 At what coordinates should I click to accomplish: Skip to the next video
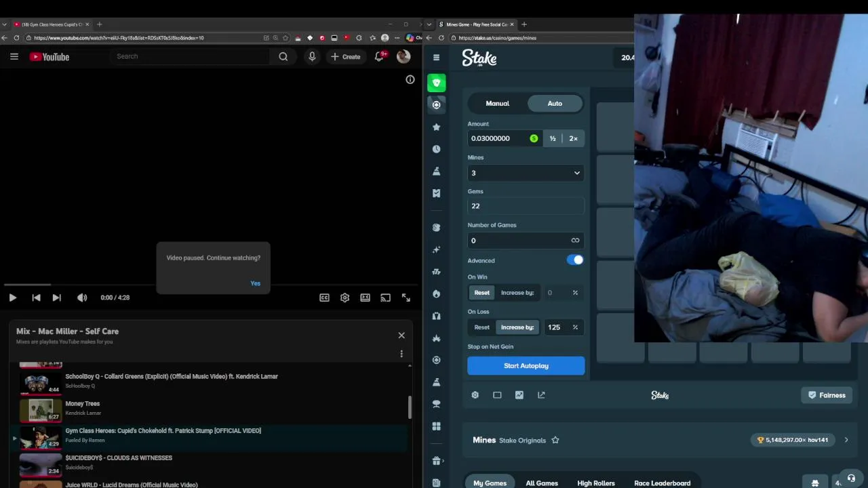(x=57, y=298)
